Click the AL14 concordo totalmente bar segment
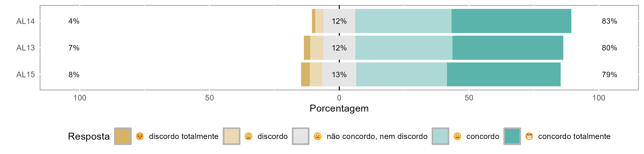The image size is (644, 154). click(511, 21)
